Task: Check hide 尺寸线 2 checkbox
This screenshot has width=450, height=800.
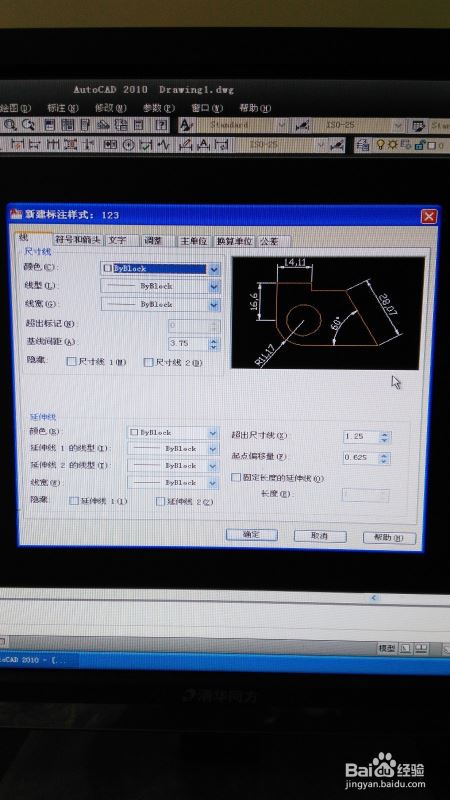Action: coord(148,362)
